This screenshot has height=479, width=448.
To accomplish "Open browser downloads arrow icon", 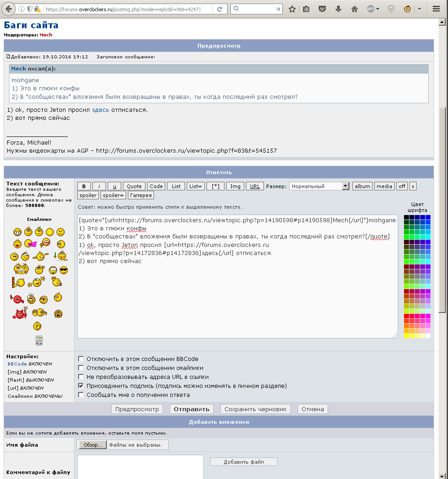I will (x=338, y=9).
